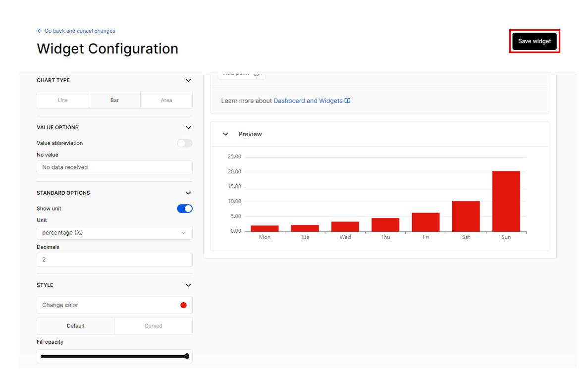
Task: Collapse the Style section
Action: (188, 285)
